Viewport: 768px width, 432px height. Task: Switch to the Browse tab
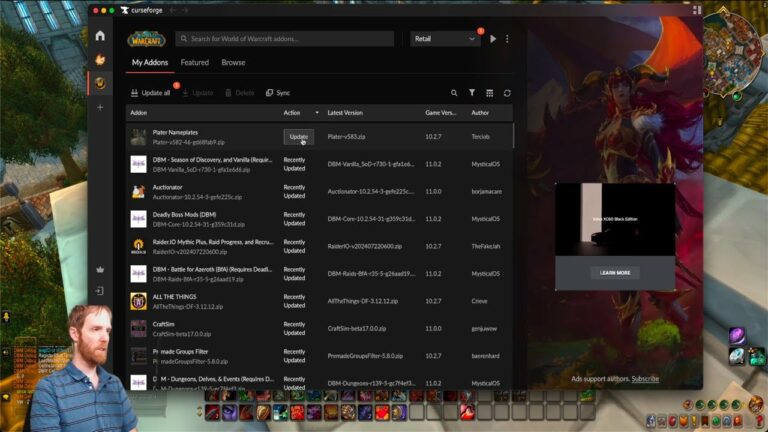[233, 63]
